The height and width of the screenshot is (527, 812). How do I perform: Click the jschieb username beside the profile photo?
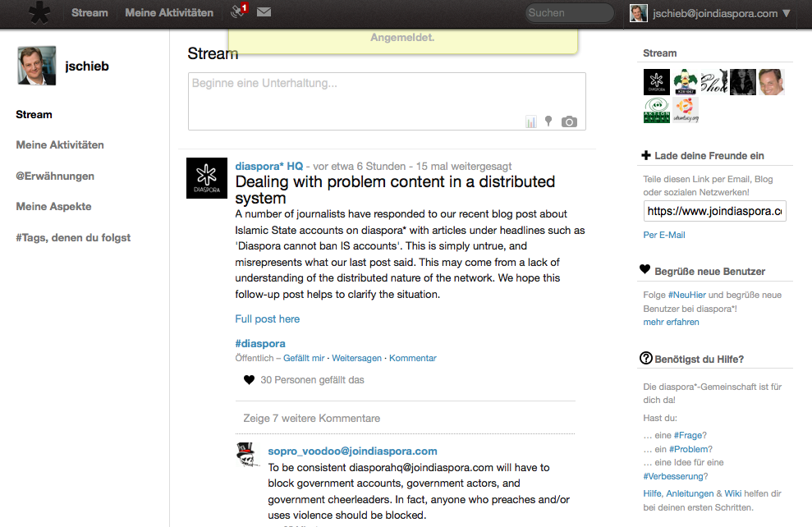(87, 66)
